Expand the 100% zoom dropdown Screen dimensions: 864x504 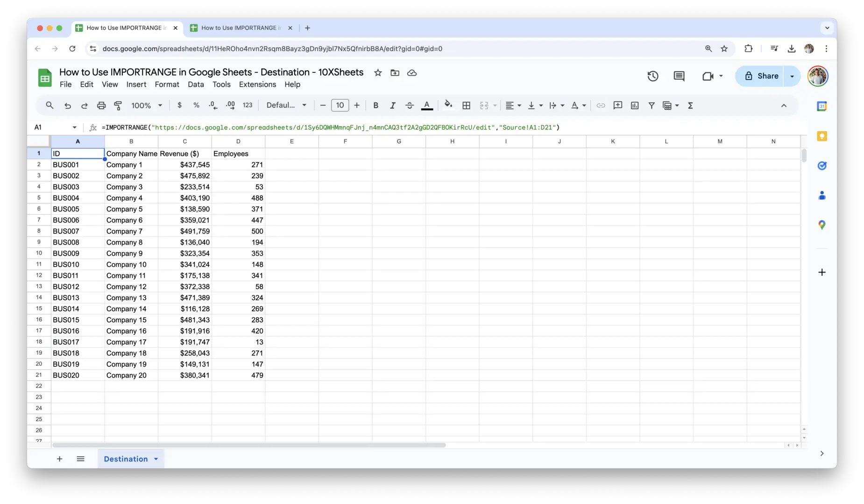147,105
